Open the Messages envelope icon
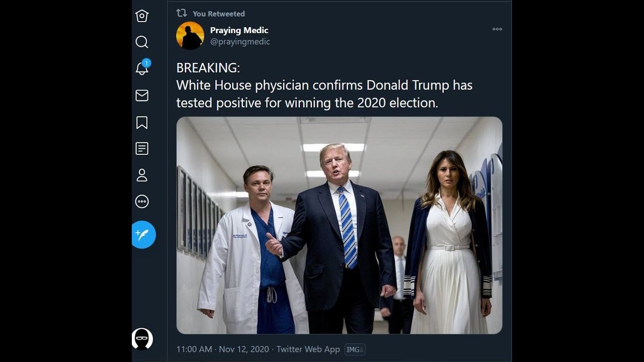The height and width of the screenshot is (362, 644). click(142, 96)
